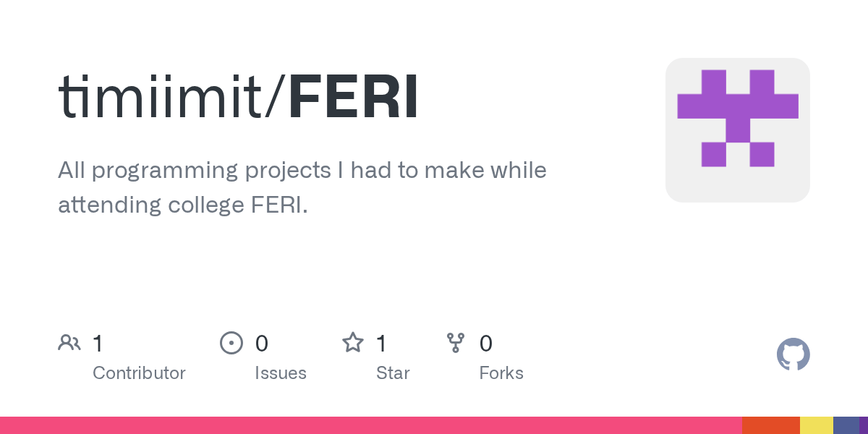Click the Issues label text

pos(281,373)
